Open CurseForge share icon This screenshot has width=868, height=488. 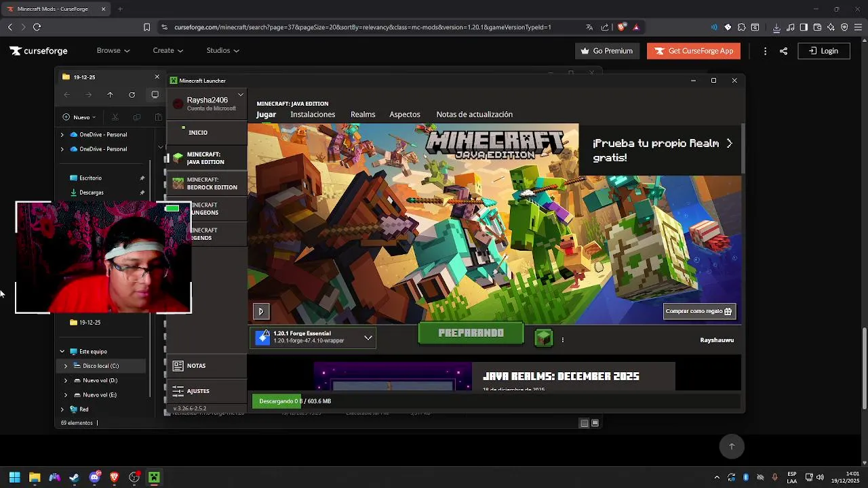point(783,51)
